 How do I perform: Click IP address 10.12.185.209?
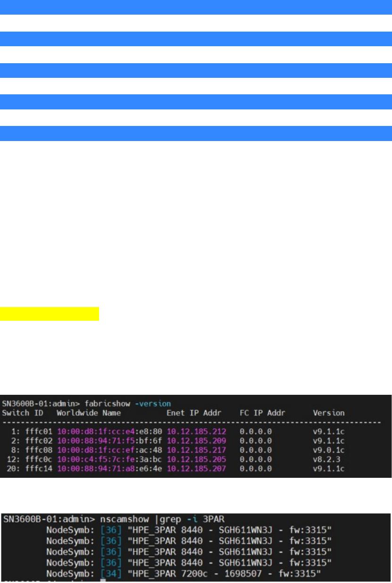pos(197,440)
